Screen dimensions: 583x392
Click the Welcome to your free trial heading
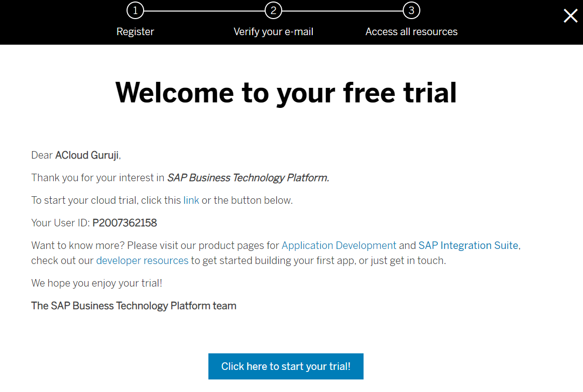click(286, 92)
